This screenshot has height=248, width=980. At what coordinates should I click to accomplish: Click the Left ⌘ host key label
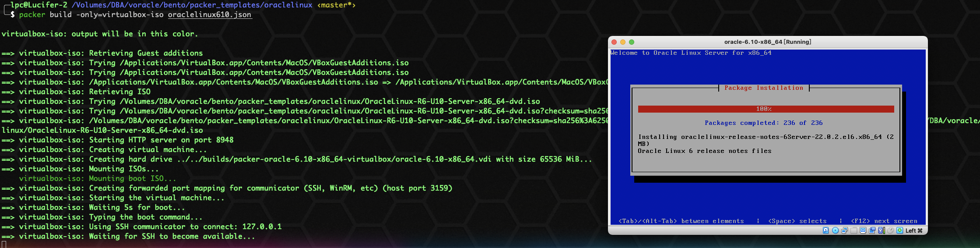tap(914, 230)
